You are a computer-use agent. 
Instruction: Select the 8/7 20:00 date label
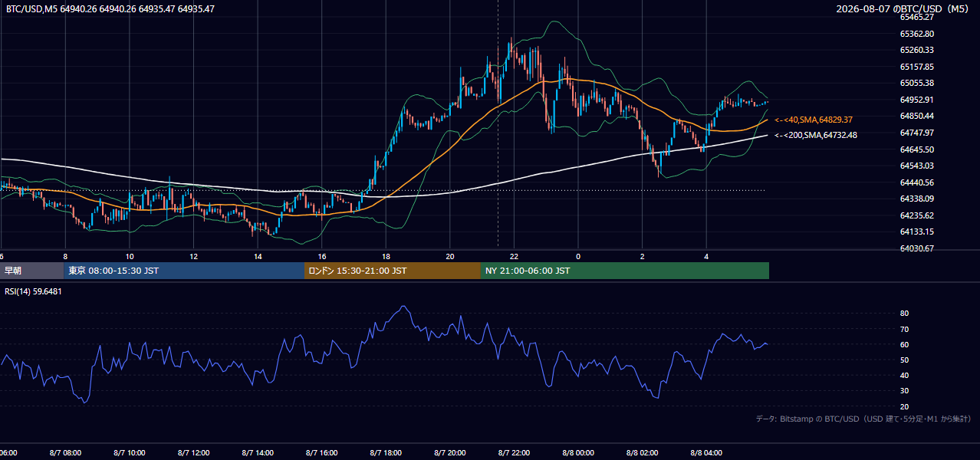pos(450,453)
